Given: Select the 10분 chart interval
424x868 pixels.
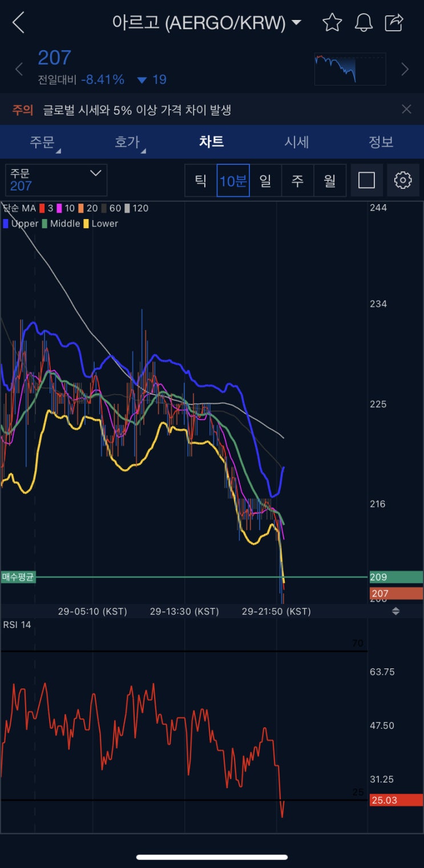Looking at the screenshot, I should (233, 180).
